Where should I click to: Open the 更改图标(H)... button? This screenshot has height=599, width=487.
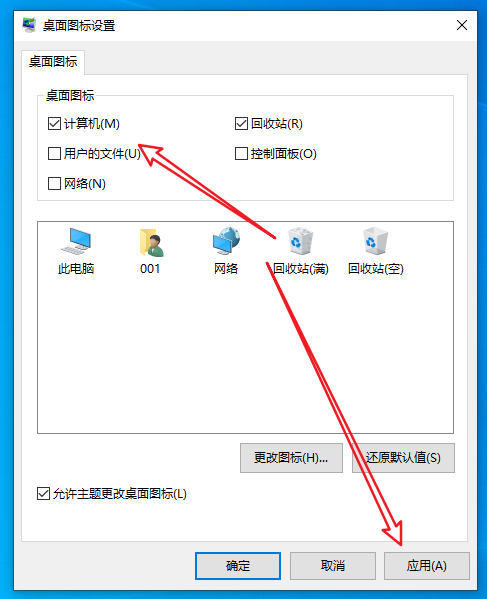coord(291,458)
